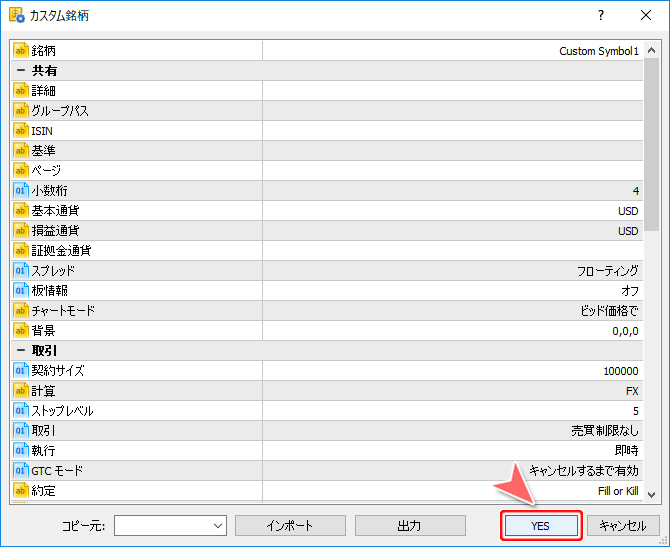This screenshot has width=670, height=547.
Task: Click the ab icon beside 背景 row
Action: click(x=21, y=330)
